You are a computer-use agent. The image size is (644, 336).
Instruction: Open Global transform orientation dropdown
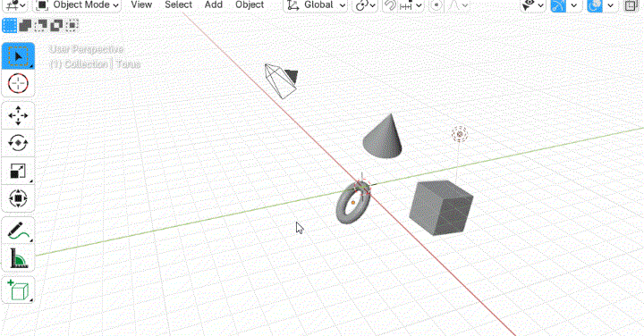tap(316, 5)
